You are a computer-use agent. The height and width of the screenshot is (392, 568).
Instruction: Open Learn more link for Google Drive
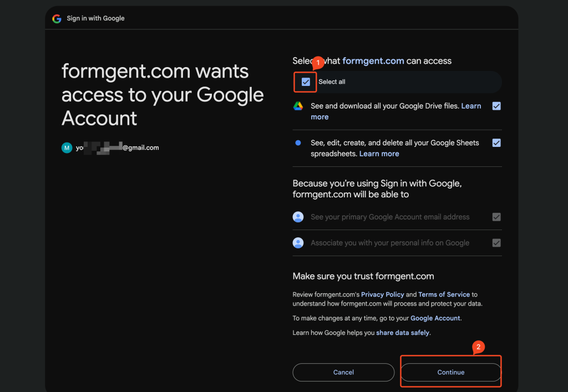coord(395,111)
